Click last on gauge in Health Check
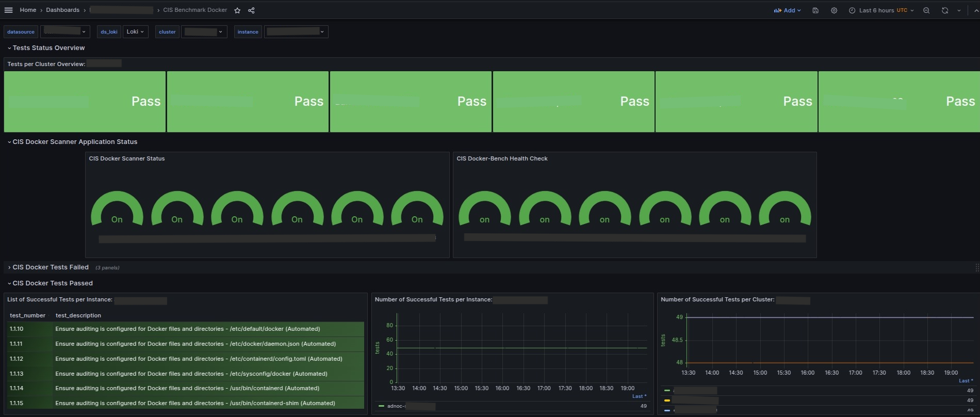The width and height of the screenshot is (980, 417). 785,209
